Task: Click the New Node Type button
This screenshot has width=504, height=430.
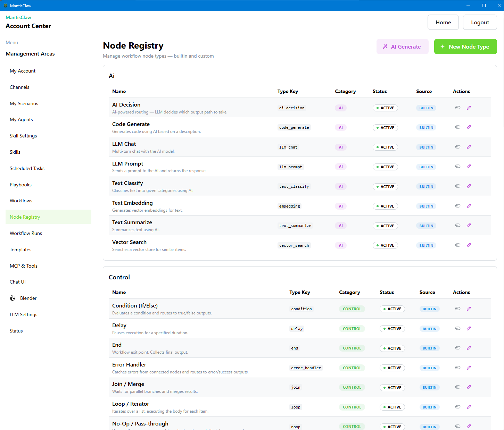Action: 465,46
